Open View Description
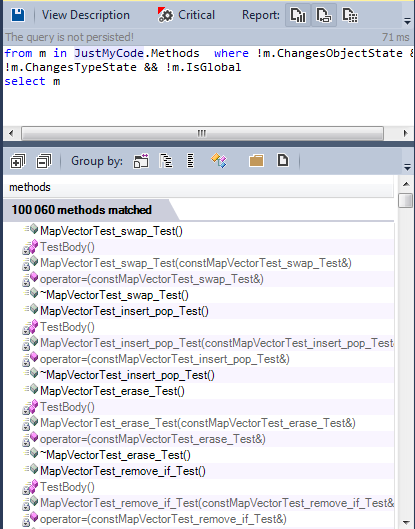Image resolution: width=415 pixels, height=529 pixels. click(x=86, y=15)
